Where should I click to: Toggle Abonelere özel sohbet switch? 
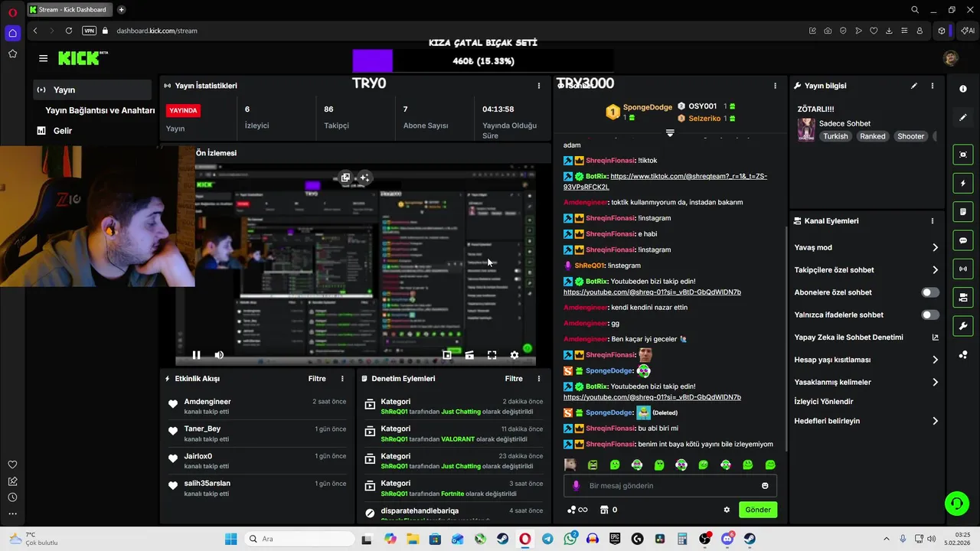pyautogui.click(x=930, y=292)
